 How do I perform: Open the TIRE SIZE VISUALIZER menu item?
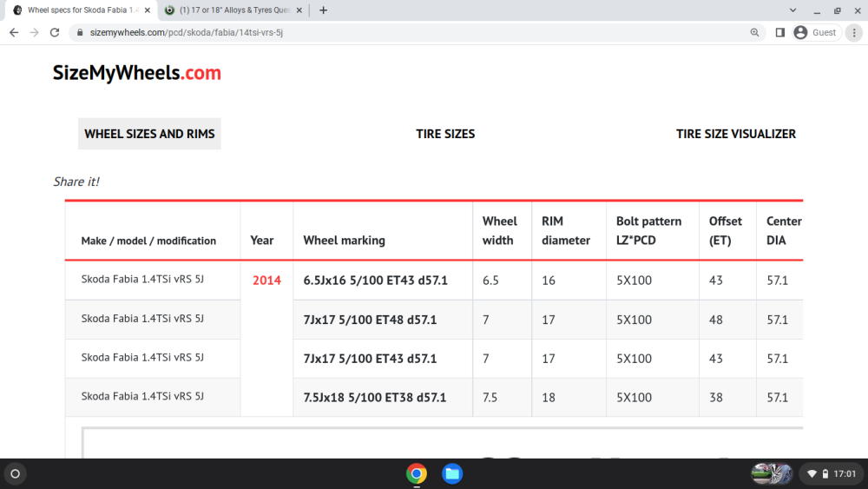coord(736,134)
